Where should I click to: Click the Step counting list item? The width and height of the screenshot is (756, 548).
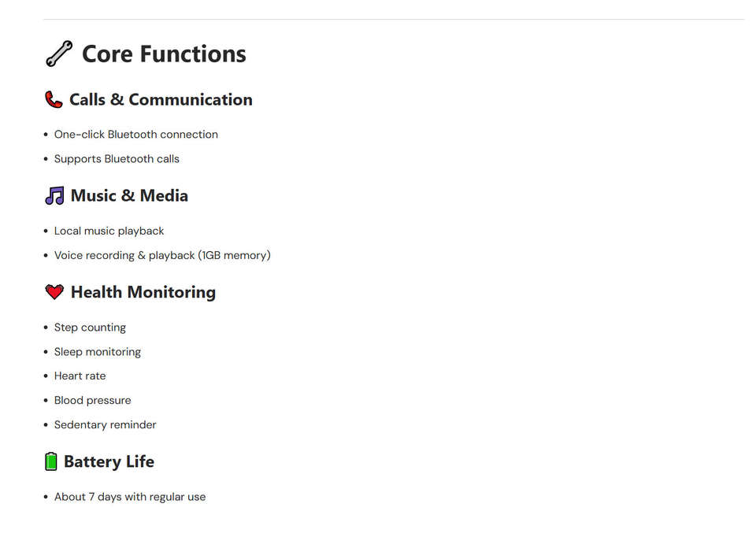pos(90,328)
